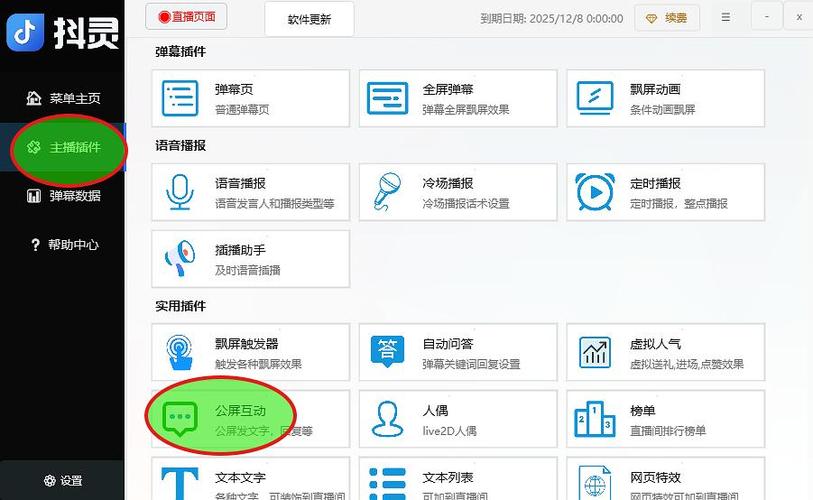This screenshot has width=813, height=500.
Task: Open the 飘屏动画 monitor icon
Action: click(x=595, y=98)
